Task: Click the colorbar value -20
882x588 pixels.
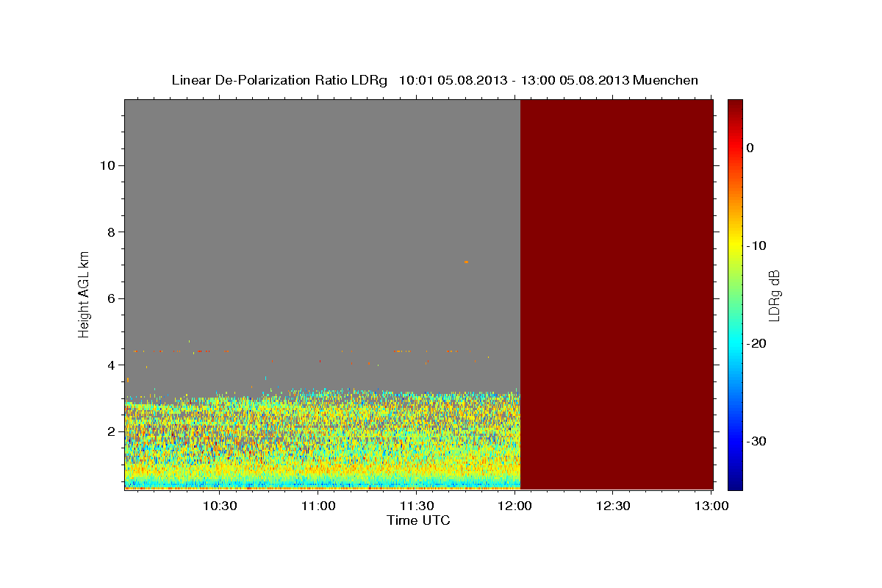Action: point(757,343)
